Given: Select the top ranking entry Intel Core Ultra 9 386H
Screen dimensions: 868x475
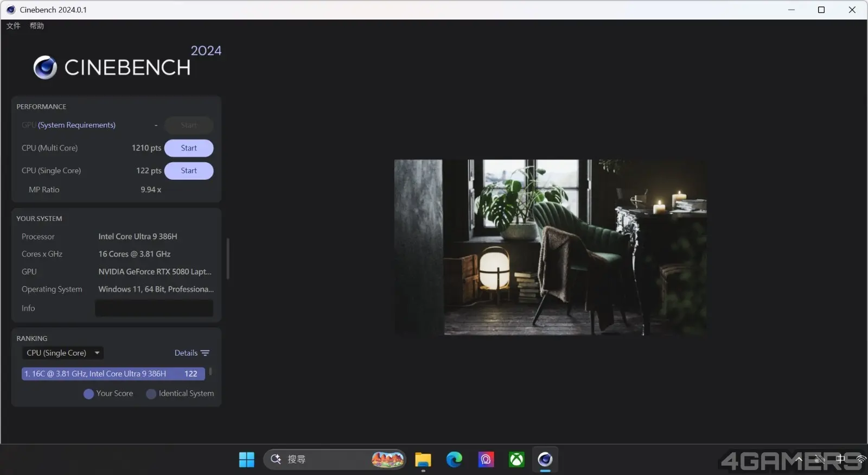Looking at the screenshot, I should pos(113,373).
